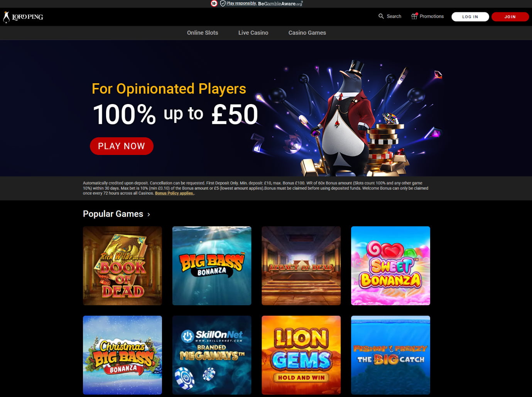532x397 pixels.
Task: Launch the Book of Dead game
Action: (122, 266)
